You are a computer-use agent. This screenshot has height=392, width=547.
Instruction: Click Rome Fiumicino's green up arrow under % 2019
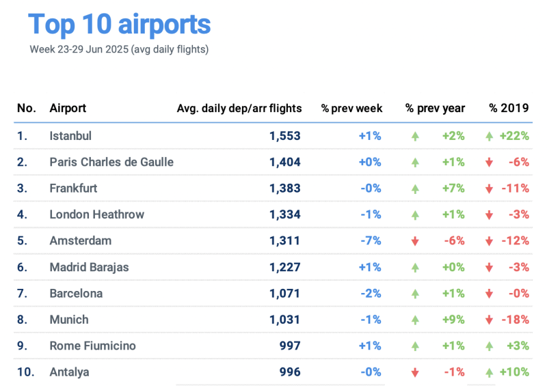coord(489,346)
